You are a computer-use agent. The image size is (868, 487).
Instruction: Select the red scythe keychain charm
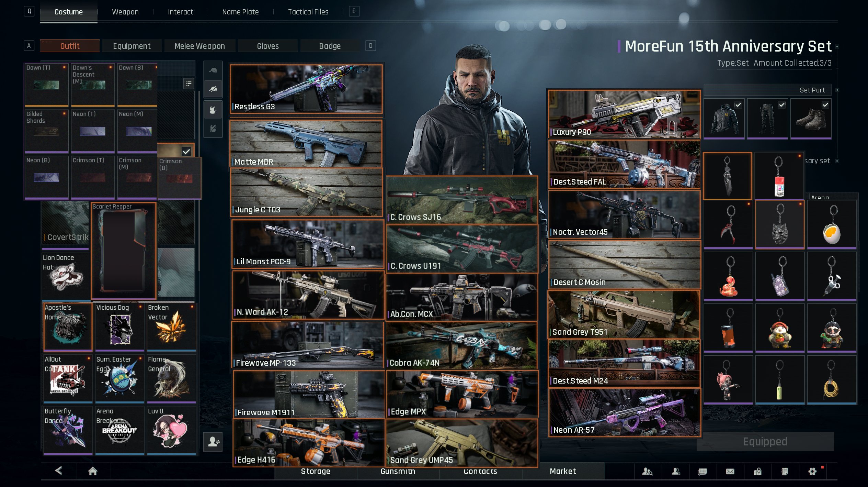click(728, 225)
